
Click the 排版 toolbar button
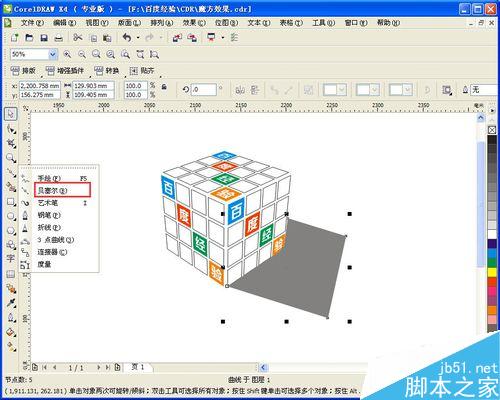tap(23, 71)
